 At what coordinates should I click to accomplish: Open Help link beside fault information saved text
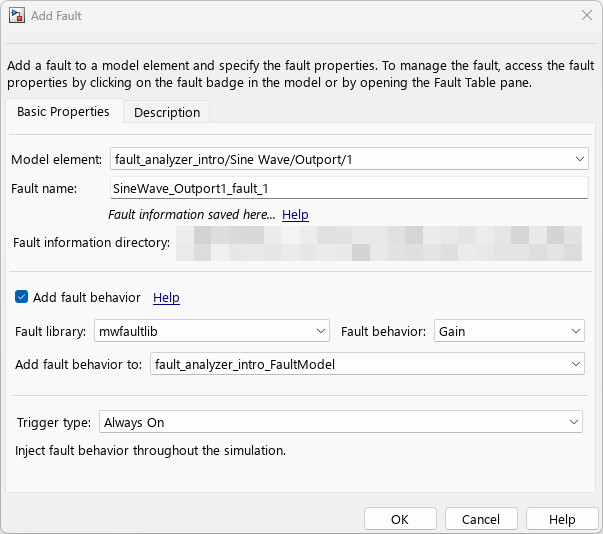[x=295, y=215]
